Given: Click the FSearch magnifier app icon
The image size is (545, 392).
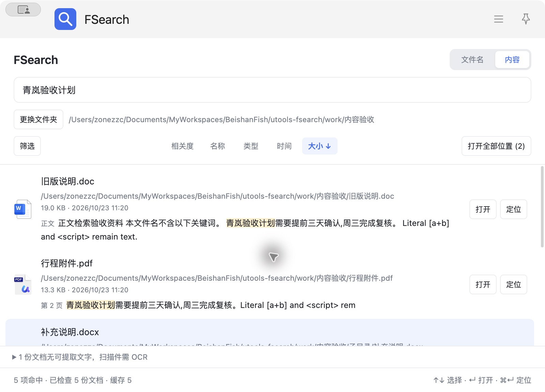Looking at the screenshot, I should [65, 19].
